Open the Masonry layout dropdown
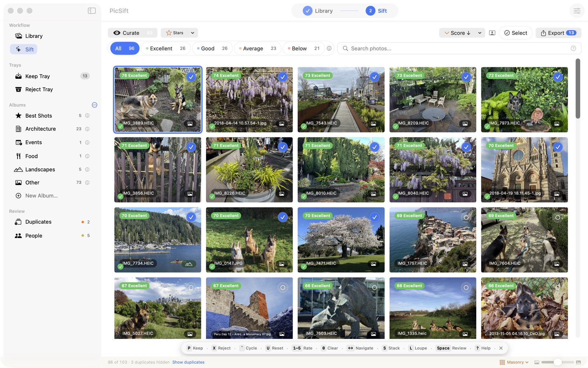 click(514, 362)
